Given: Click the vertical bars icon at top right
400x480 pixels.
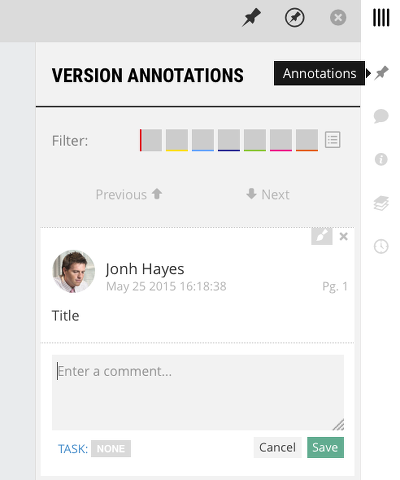Looking at the screenshot, I should [381, 18].
